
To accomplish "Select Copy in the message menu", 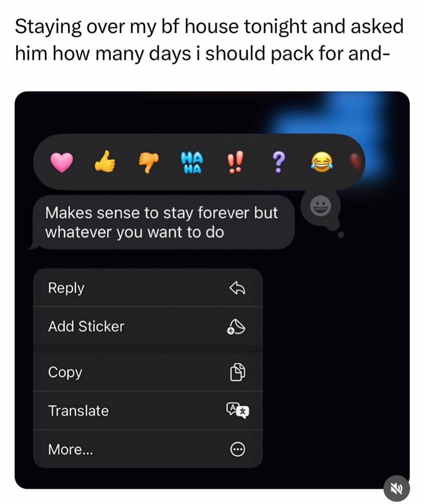I will [148, 372].
